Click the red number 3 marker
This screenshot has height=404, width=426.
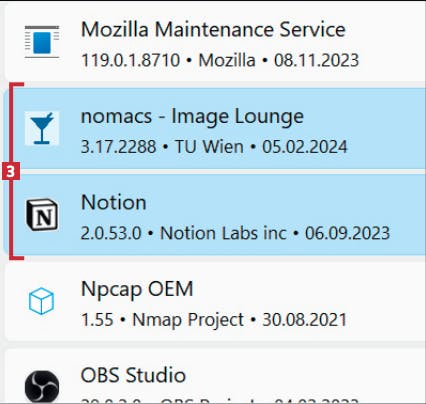(11, 171)
